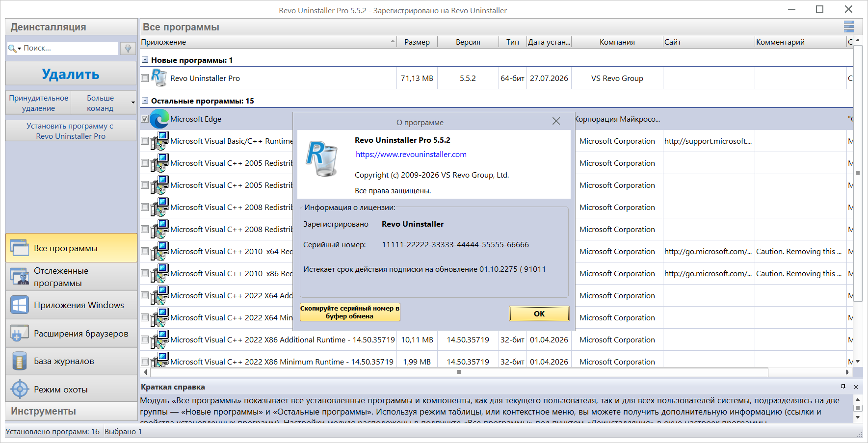Open Приложения Windows via its sidebar icon
Image resolution: width=868 pixels, height=443 pixels.
(x=20, y=305)
